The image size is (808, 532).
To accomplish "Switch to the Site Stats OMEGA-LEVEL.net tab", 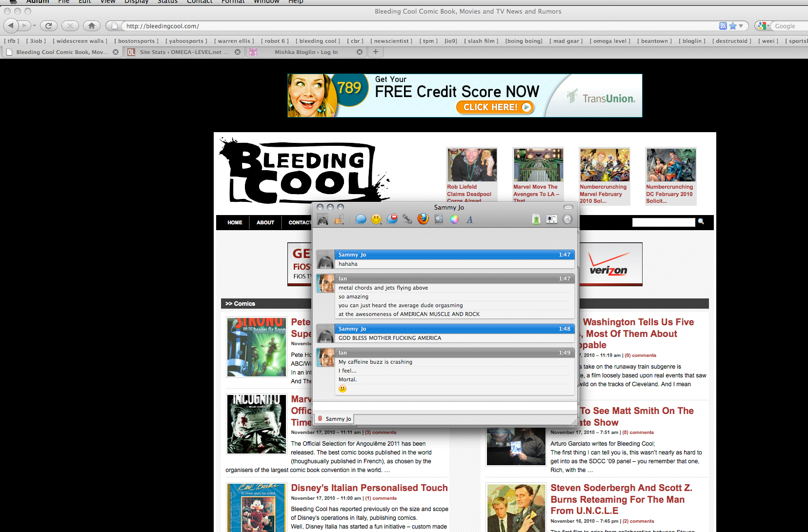I will [x=183, y=52].
